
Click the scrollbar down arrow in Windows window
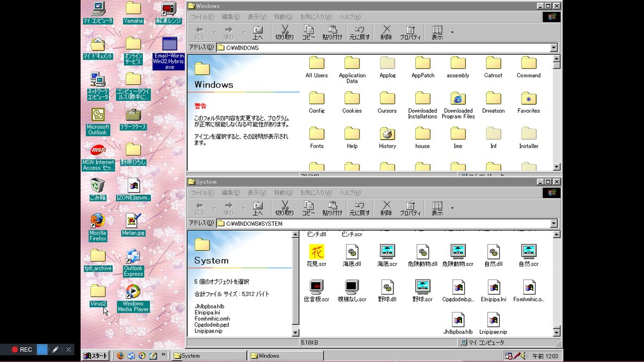[557, 167]
